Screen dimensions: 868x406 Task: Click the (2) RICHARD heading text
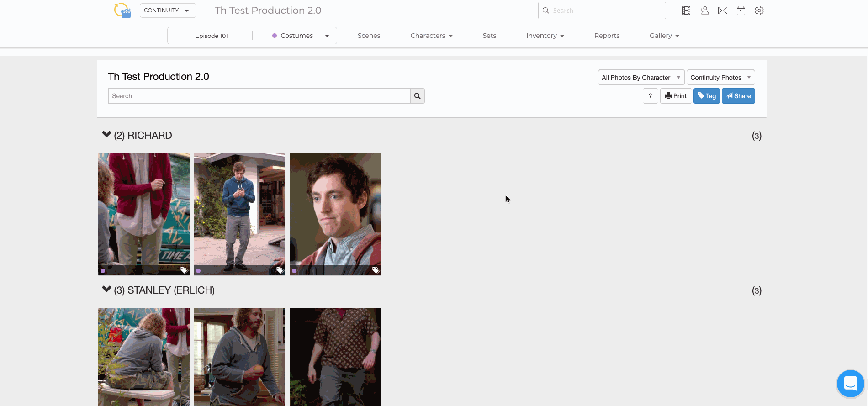pos(143,136)
